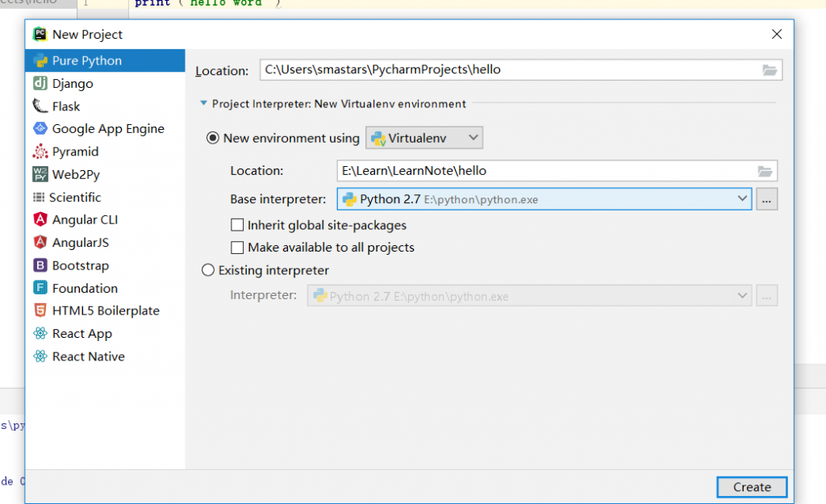This screenshot has width=826, height=504.
Task: Click the ellipsis button beside Base interpreter
Action: coord(766,200)
